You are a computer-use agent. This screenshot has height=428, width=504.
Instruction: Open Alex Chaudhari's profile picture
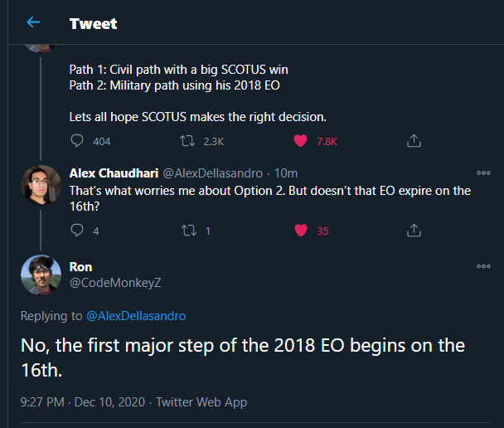pos(41,186)
